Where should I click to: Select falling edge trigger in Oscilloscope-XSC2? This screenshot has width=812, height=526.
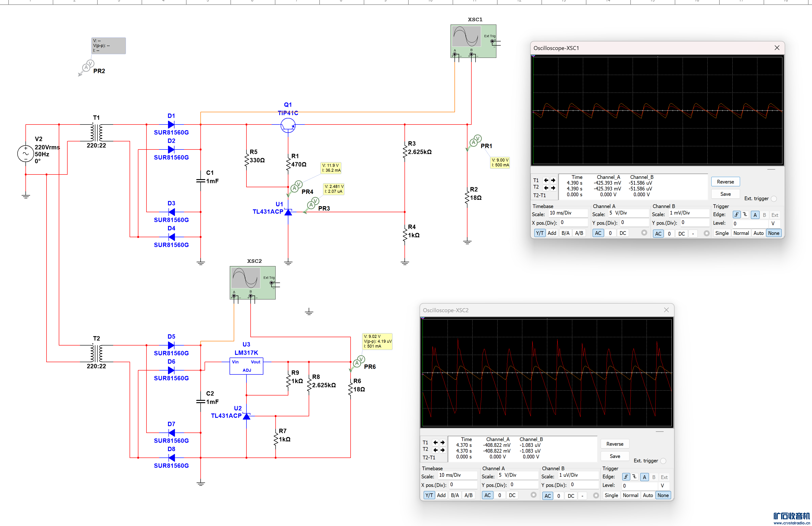tap(634, 477)
